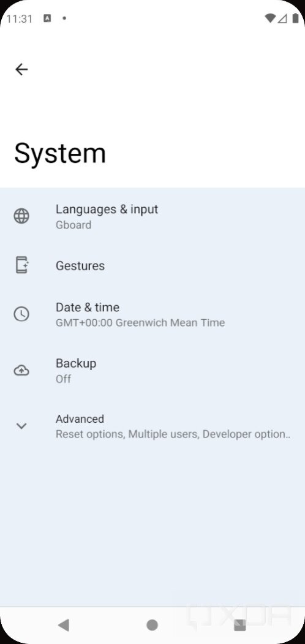Screen dimensions: 305x644
Task: Expand Advanced using the chevron arrow
Action: [x=21, y=426]
